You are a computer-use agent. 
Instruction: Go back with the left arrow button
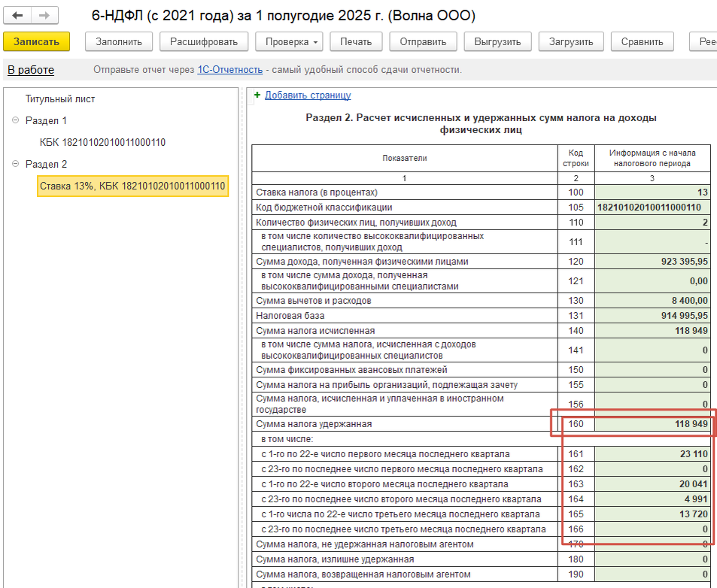tap(17, 16)
